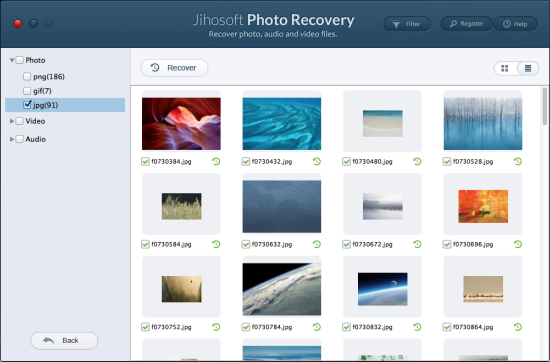Click the Register button
Viewport: 550px width, 362px height.
click(x=467, y=24)
